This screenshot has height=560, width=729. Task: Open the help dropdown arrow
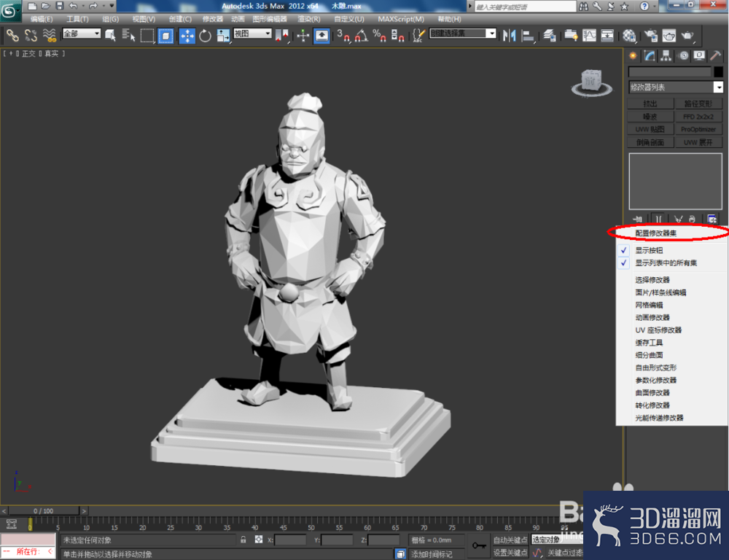coord(654,6)
